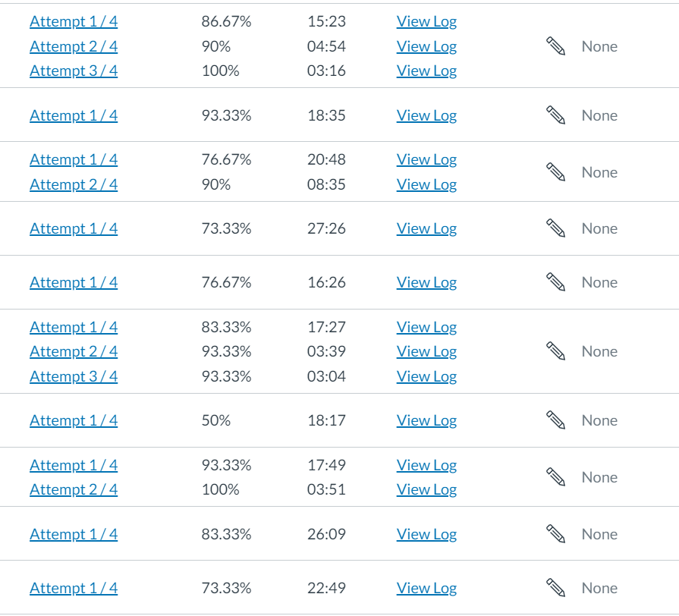Select the pencil icon for the 16:26 attempt

[x=556, y=282]
